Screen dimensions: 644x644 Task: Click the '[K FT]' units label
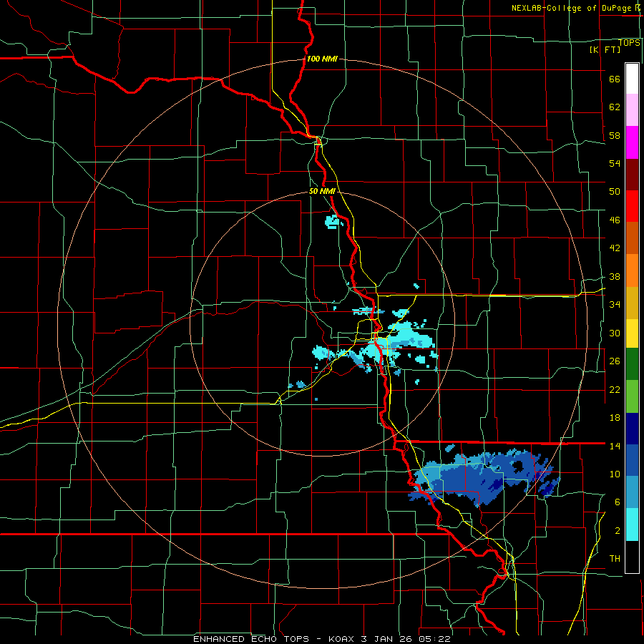[605, 49]
